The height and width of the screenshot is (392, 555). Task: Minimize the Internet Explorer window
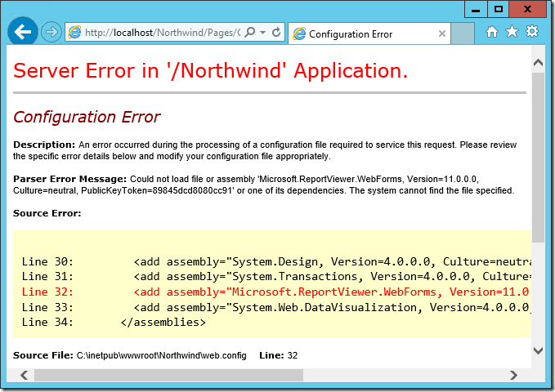click(476, 9)
